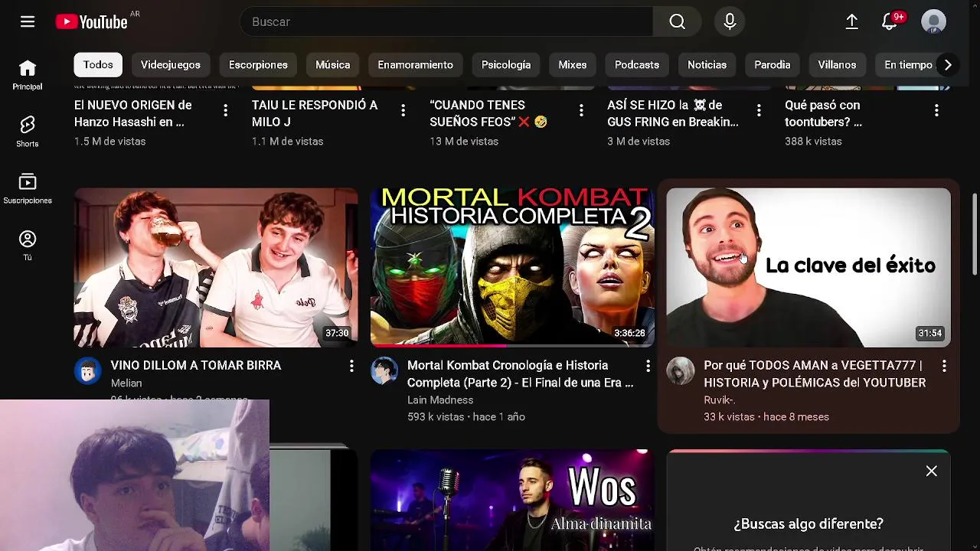Image resolution: width=980 pixels, height=551 pixels.
Task: Open the upload video icon
Action: (851, 21)
